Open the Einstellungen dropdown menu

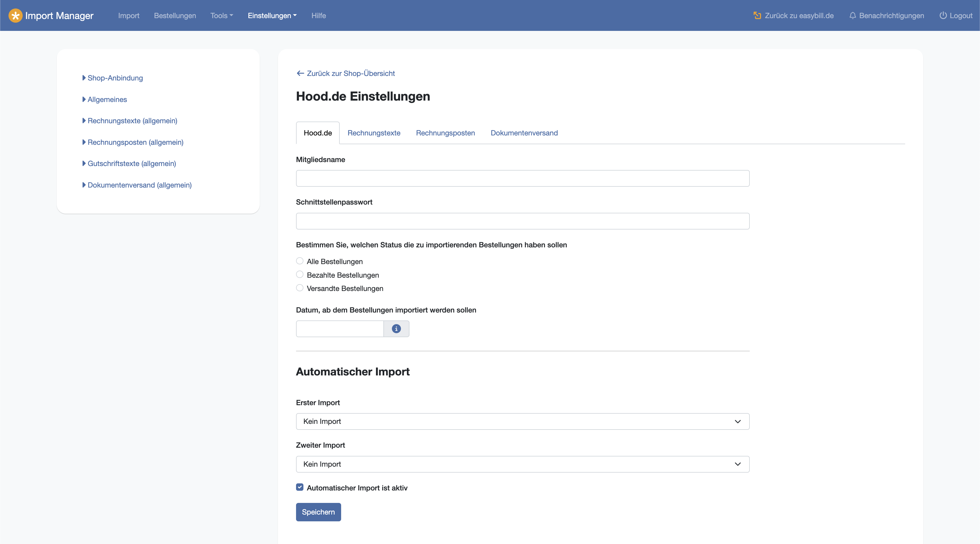(x=272, y=16)
